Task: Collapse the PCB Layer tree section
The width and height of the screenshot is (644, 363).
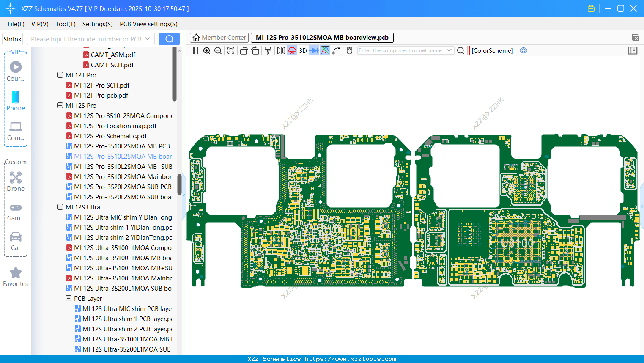Action: [69, 298]
